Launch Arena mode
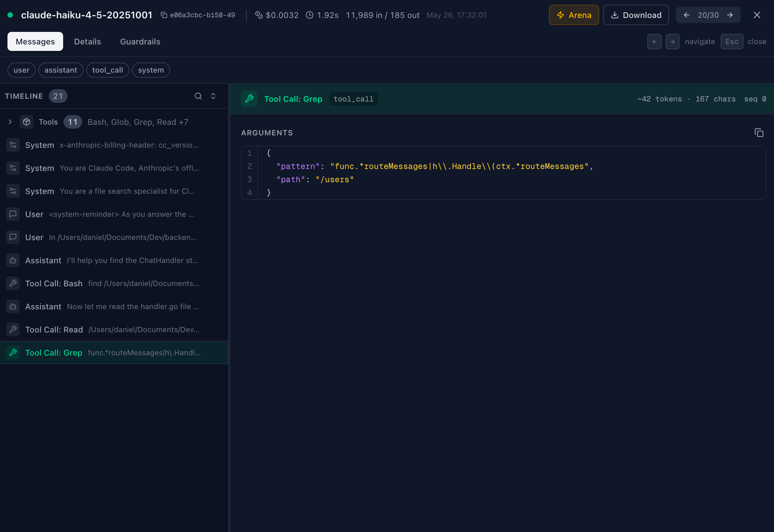Screen dimensions: 774x532 (574, 15)
